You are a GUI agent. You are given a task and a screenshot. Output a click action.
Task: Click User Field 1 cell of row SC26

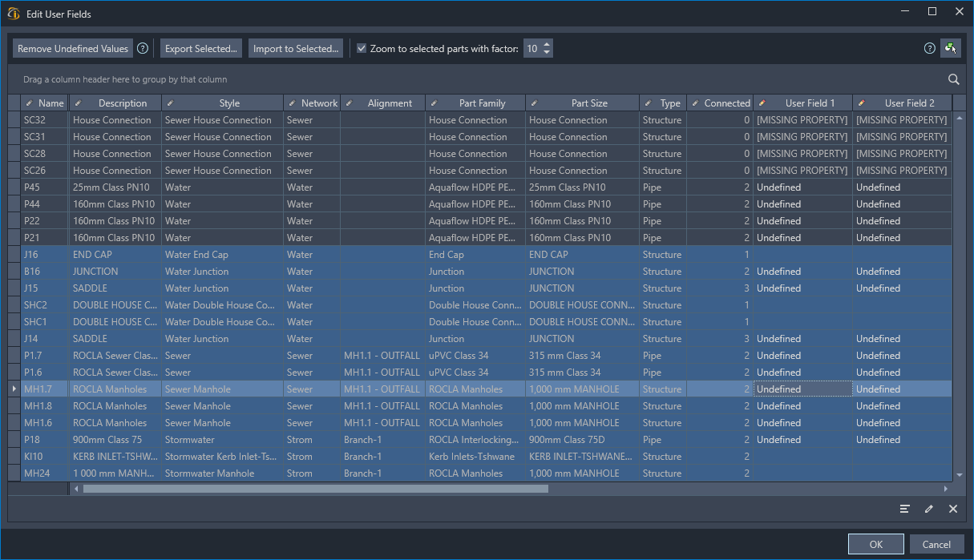pos(802,171)
